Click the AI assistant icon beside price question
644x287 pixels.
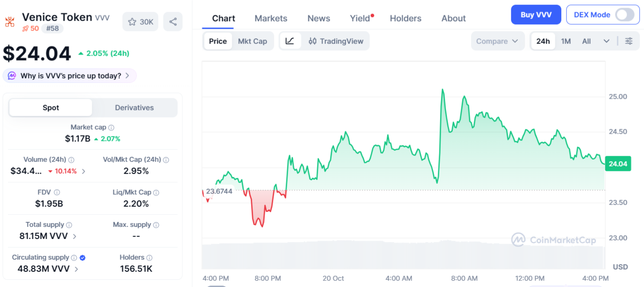point(12,76)
